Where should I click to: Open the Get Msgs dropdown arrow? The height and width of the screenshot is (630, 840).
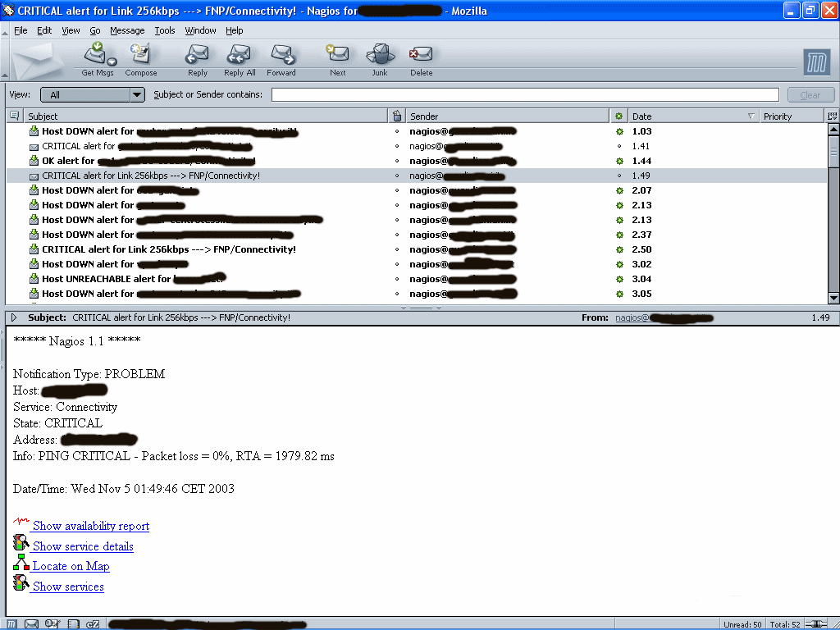point(112,62)
